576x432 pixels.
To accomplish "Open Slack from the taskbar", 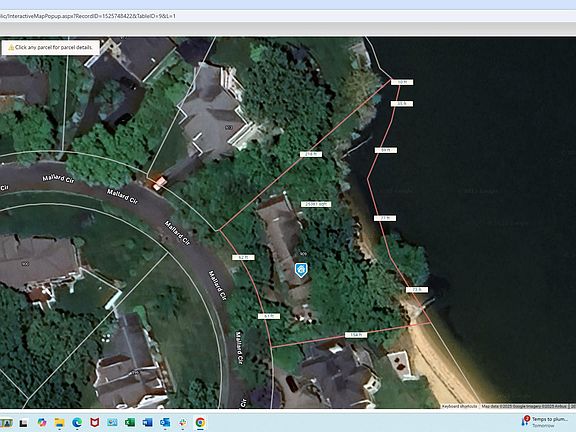I will 183,422.
